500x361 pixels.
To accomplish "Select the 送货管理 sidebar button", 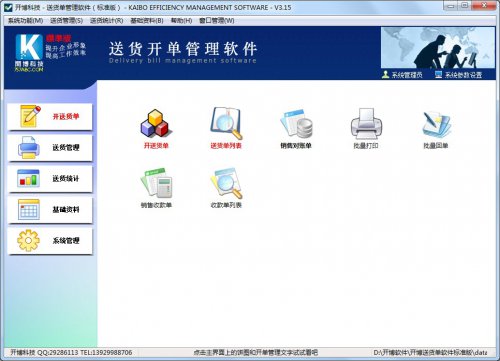I will coord(50,148).
